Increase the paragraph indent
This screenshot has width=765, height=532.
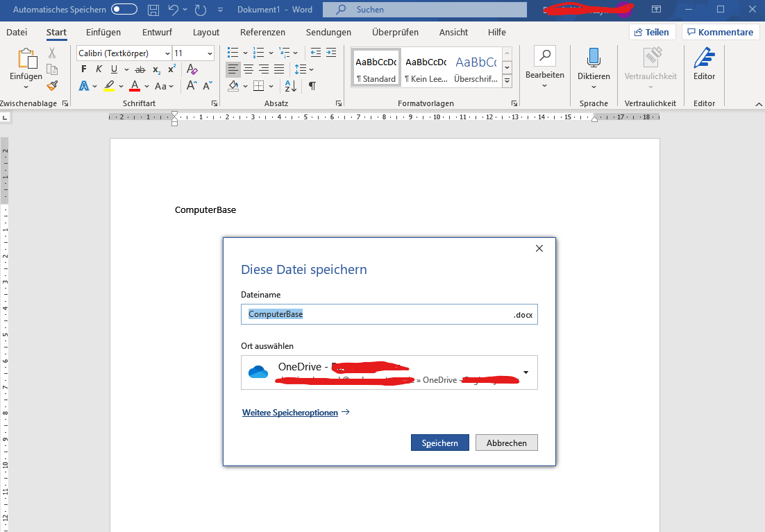(x=331, y=53)
